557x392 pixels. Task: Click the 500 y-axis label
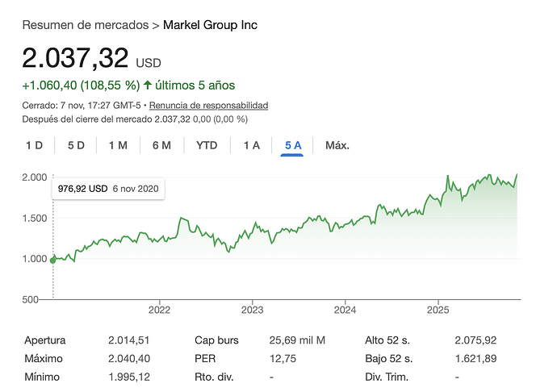[x=30, y=299]
